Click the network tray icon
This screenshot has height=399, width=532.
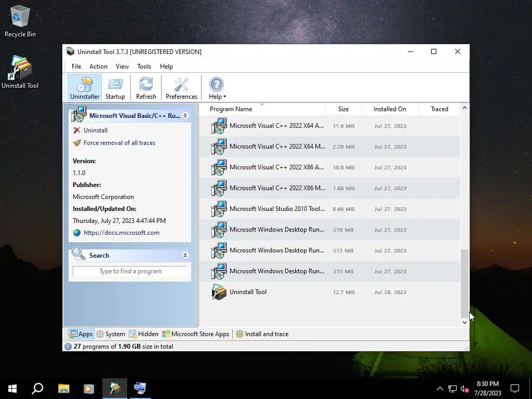pyautogui.click(x=453, y=389)
